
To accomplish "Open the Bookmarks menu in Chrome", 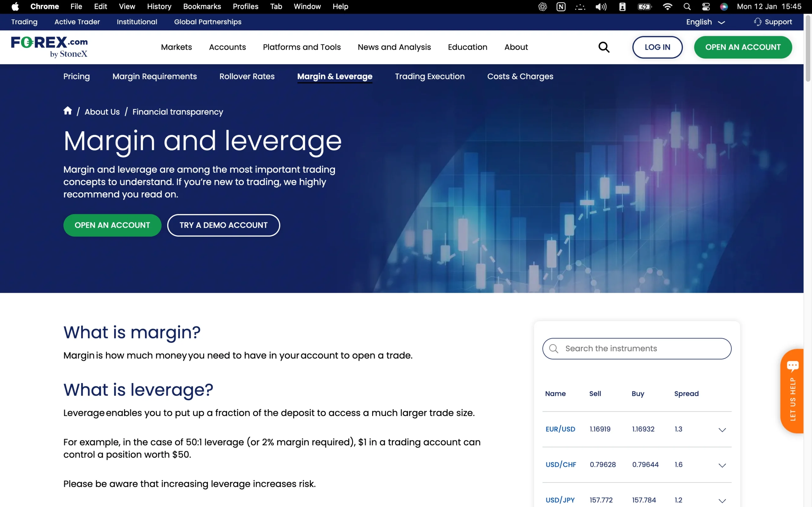I will pos(202,6).
